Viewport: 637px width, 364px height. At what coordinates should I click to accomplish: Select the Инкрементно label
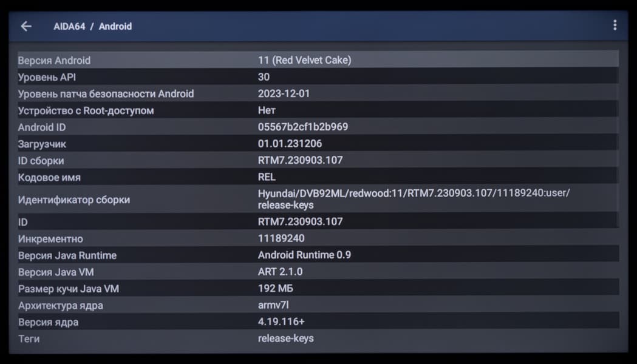tap(50, 238)
